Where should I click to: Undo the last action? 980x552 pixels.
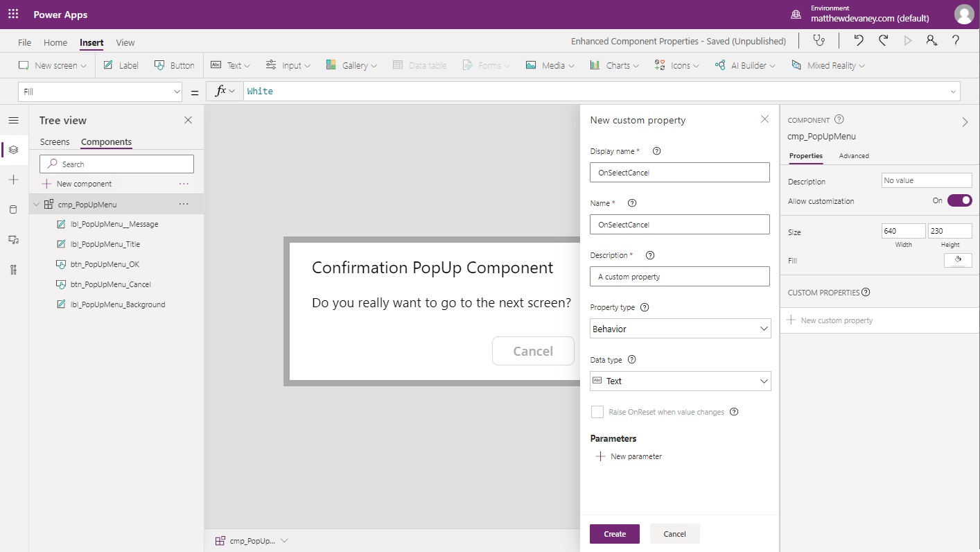tap(858, 41)
